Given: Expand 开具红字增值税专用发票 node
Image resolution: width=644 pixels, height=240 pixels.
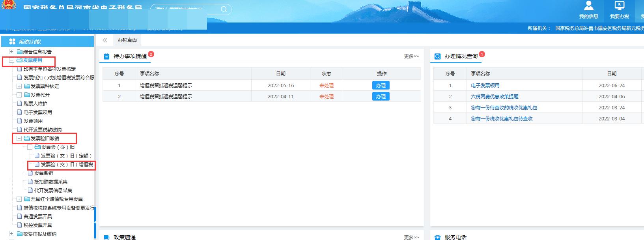Looking at the screenshot, I should click(19, 199).
